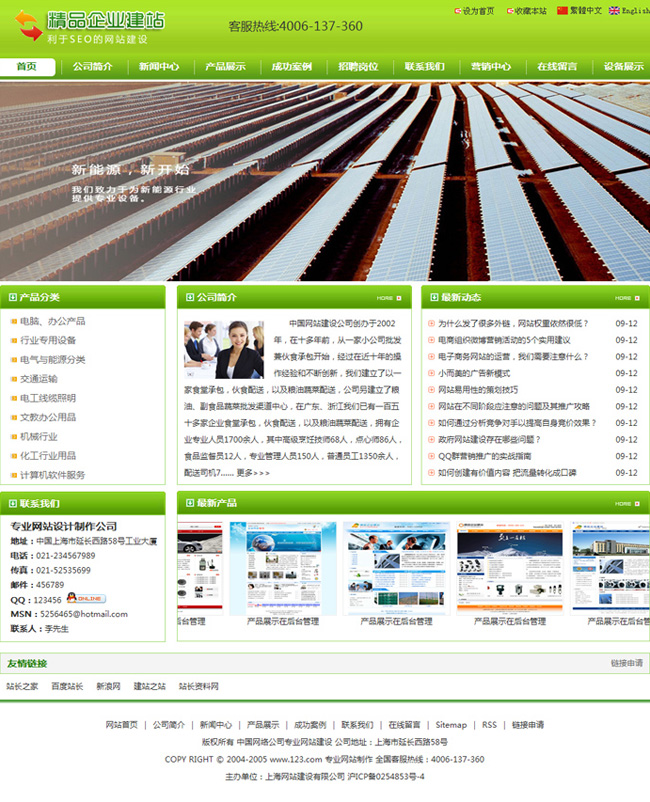Screen dimensions: 650x802
Task: Open the globe-banner product thumbnail
Action: [x=283, y=568]
